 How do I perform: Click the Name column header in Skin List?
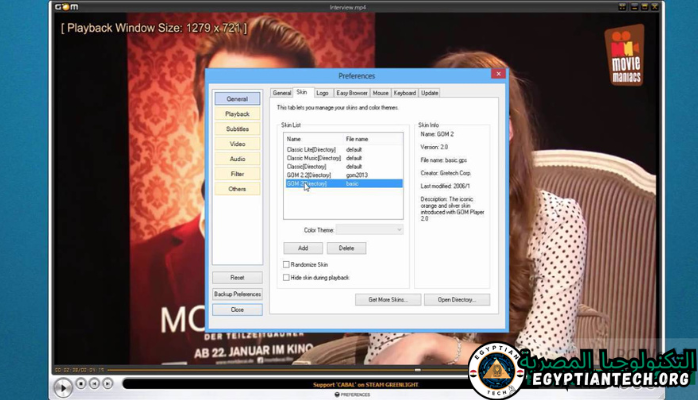pyautogui.click(x=313, y=139)
